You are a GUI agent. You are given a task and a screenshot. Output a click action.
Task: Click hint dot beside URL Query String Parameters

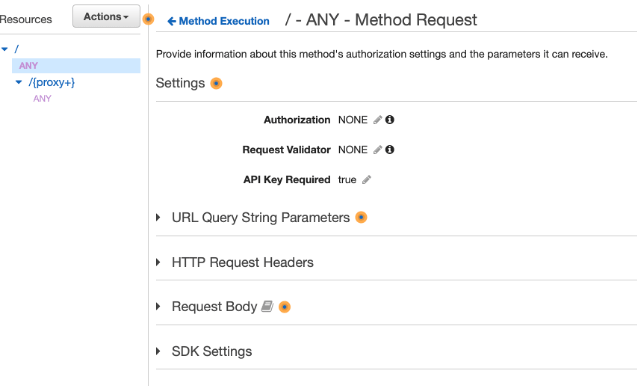click(x=361, y=217)
